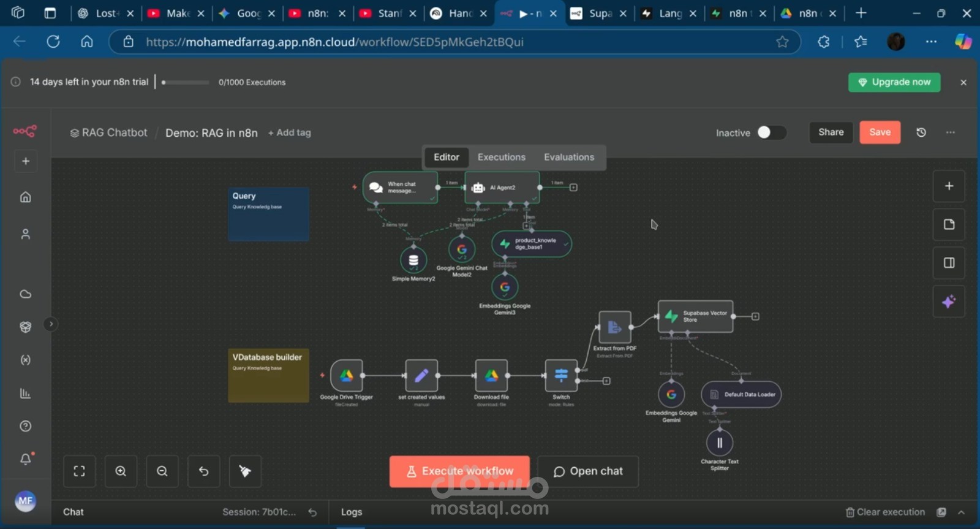This screenshot has width=980, height=529.
Task: Click Upgrade now button
Action: coord(894,82)
